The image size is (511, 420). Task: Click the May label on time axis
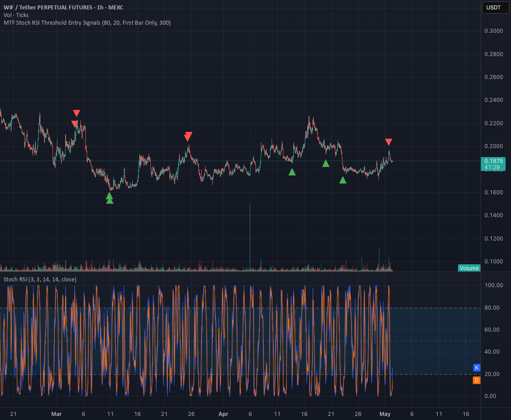(385, 414)
